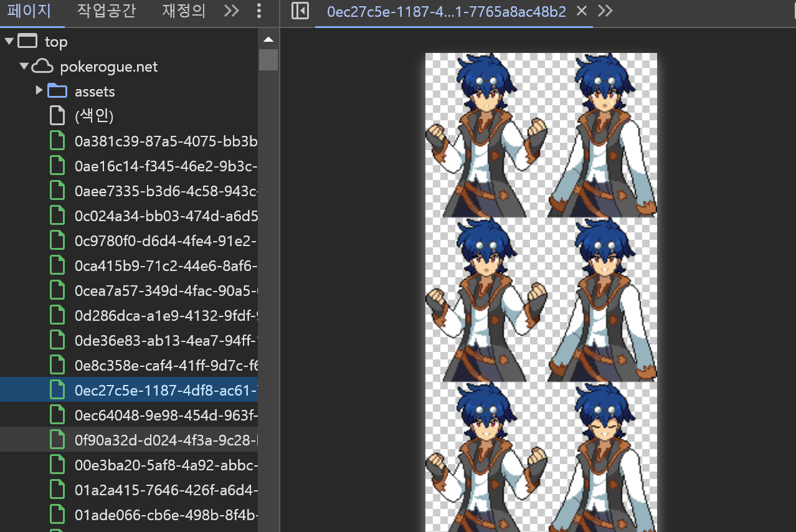Select highlighted file 0ec27c5e-1187-4df8-ac61
796x532 pixels.
[129, 390]
